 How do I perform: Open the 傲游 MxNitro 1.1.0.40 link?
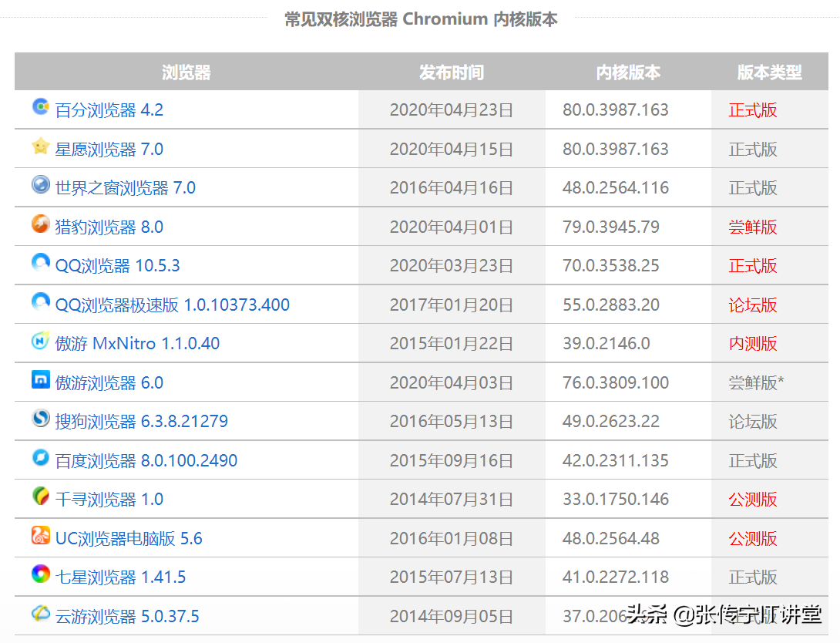(x=137, y=343)
